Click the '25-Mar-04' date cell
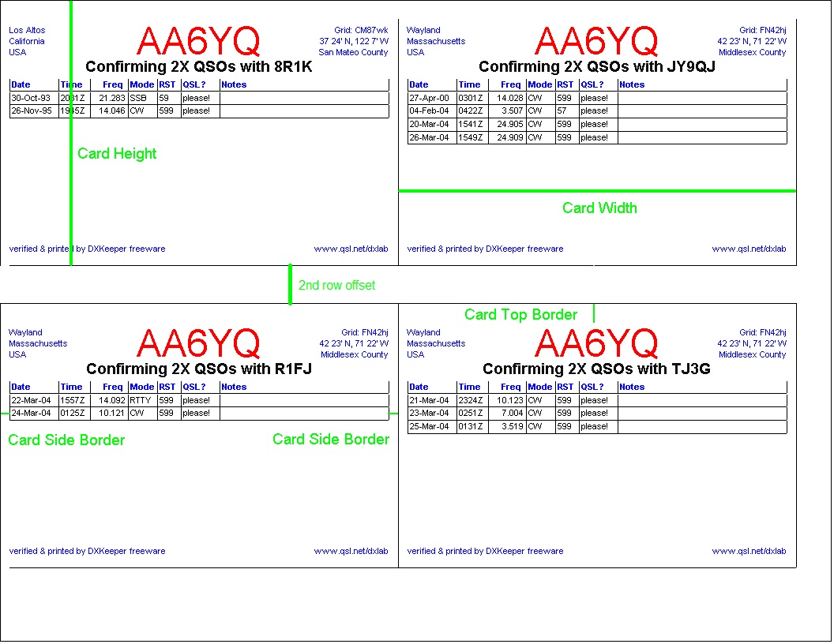 click(432, 427)
